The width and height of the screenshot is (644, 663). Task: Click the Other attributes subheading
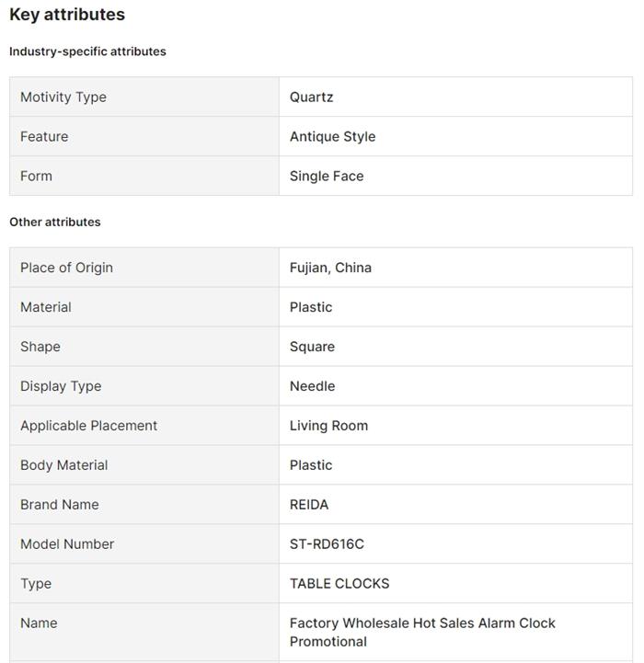(x=55, y=222)
